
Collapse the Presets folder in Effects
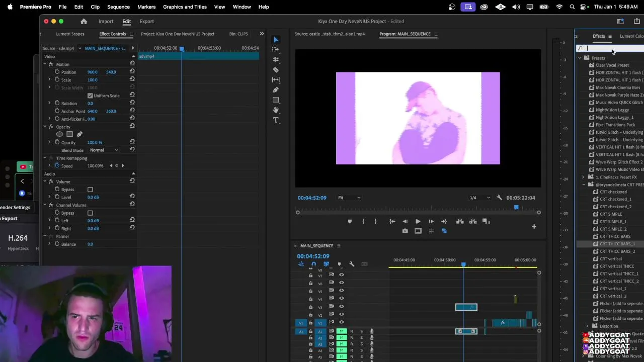(x=580, y=58)
